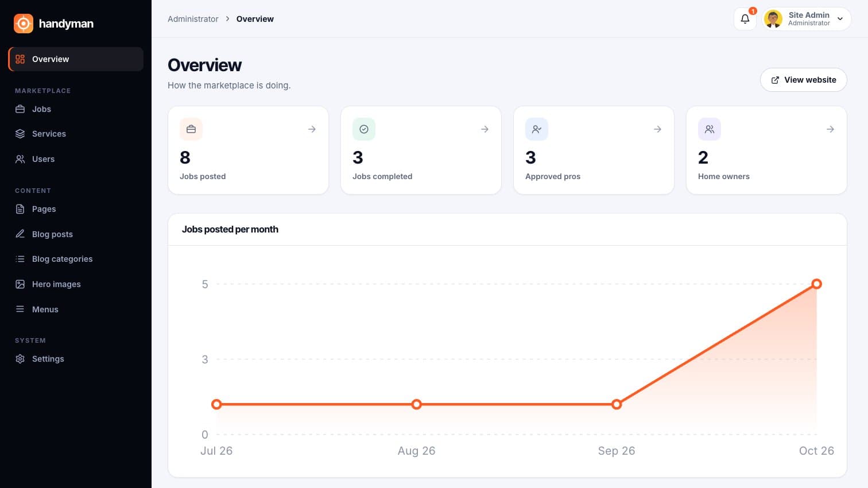
Task: Click the Oct 26 chart data point
Action: pos(816,284)
